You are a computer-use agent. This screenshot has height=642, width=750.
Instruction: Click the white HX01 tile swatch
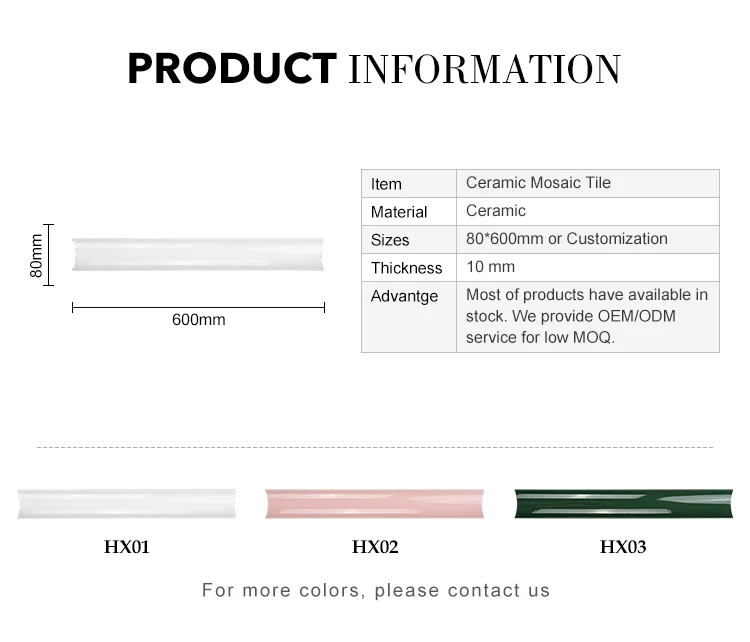pyautogui.click(x=127, y=504)
